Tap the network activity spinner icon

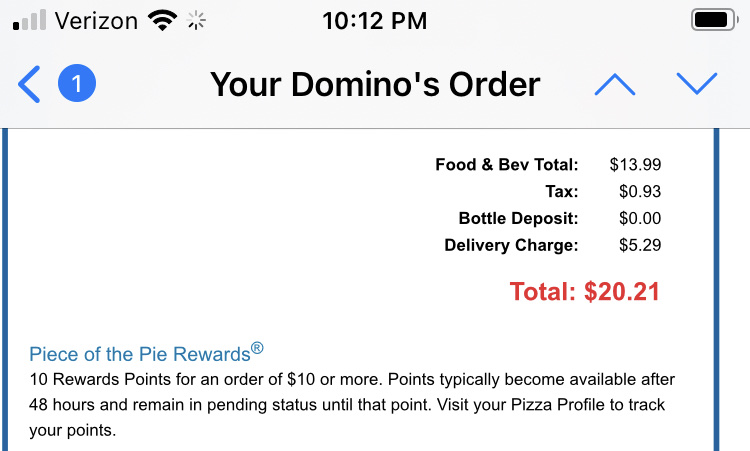196,21
